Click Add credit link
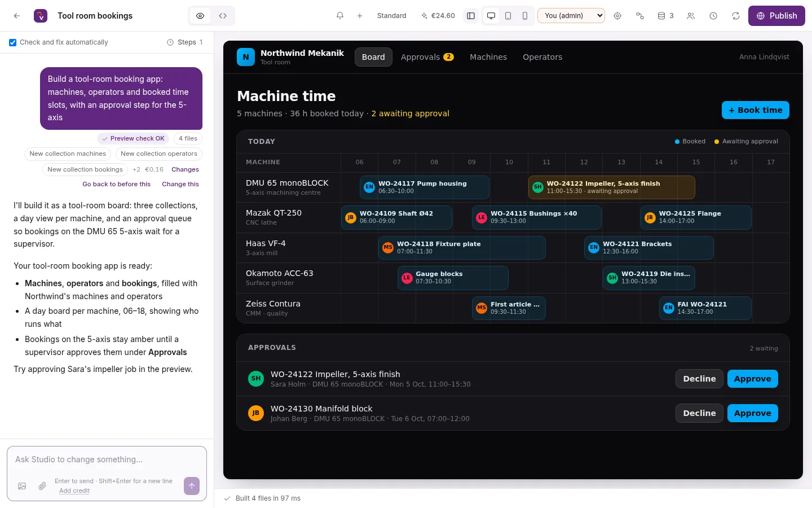Screen dimensions: 812x508 74,491
